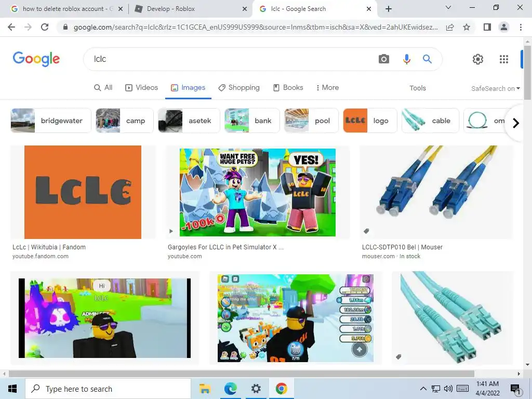The width and height of the screenshot is (532, 399).
Task: Open LCLC-SDTP010 Bel | Mouser link
Action: [x=403, y=247]
